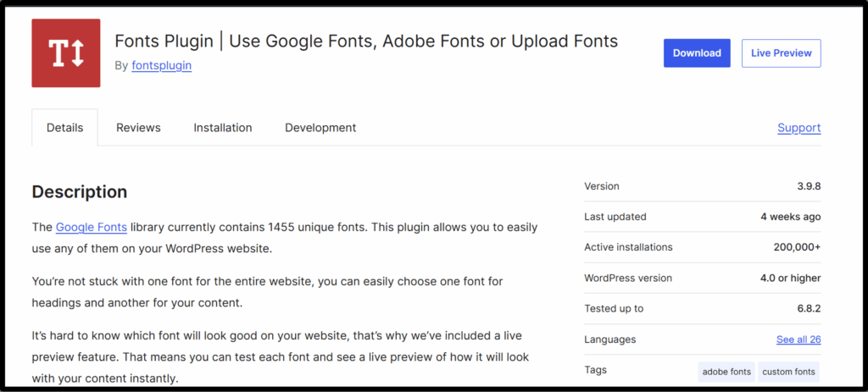Click the paragraph starting 'It's hard to know'
Screen dimensions: 868x392
(x=280, y=357)
